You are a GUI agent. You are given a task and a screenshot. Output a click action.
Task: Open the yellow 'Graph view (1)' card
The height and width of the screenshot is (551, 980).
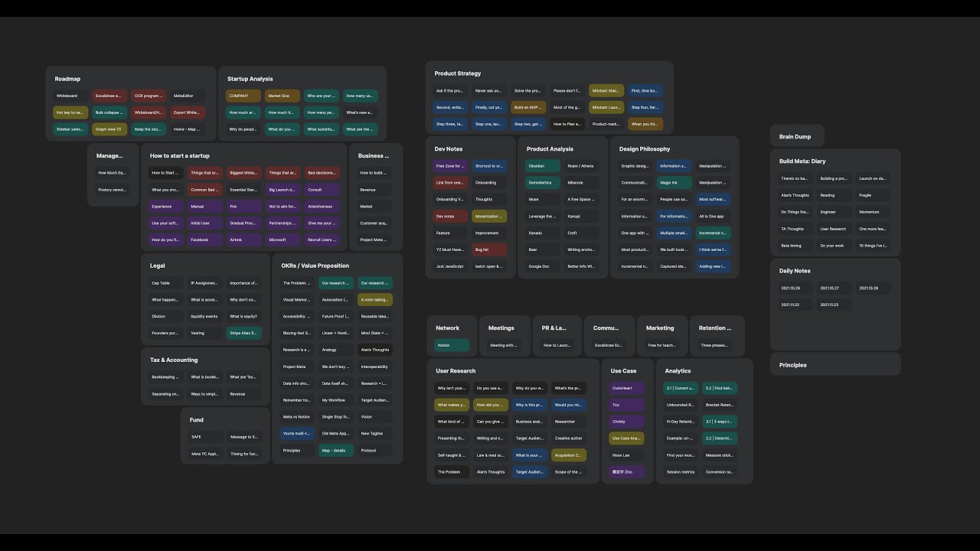pos(109,129)
